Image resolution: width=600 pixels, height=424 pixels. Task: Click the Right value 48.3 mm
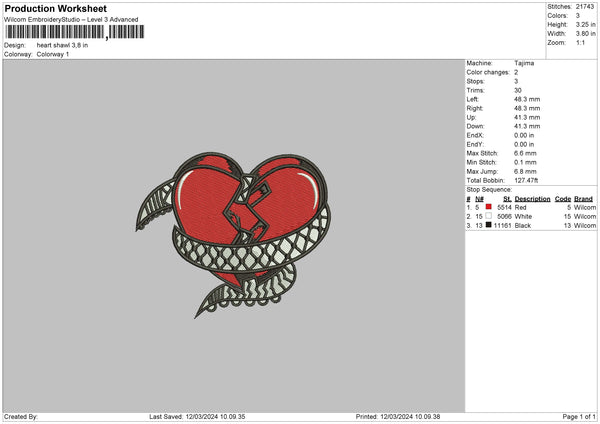(527, 108)
